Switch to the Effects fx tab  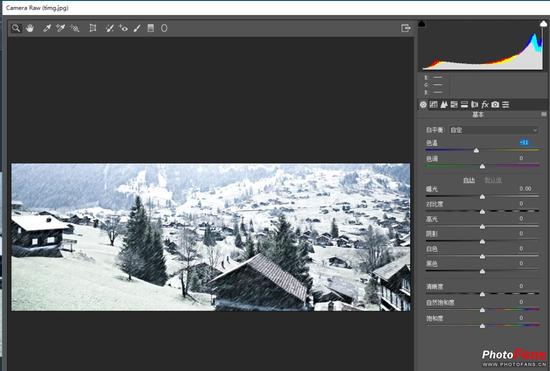485,104
